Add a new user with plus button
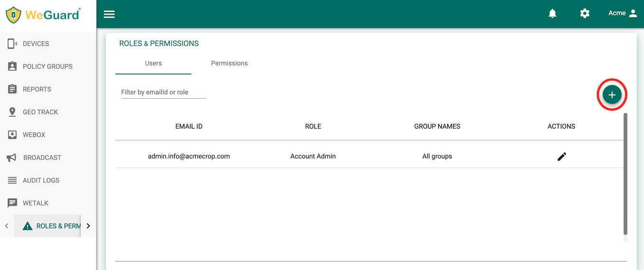 click(612, 95)
